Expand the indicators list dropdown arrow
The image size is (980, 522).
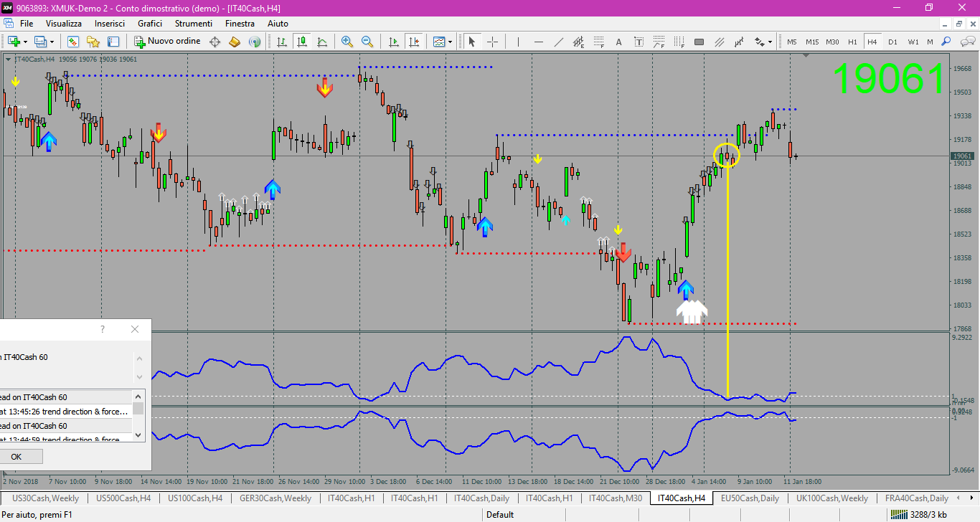[x=451, y=42]
